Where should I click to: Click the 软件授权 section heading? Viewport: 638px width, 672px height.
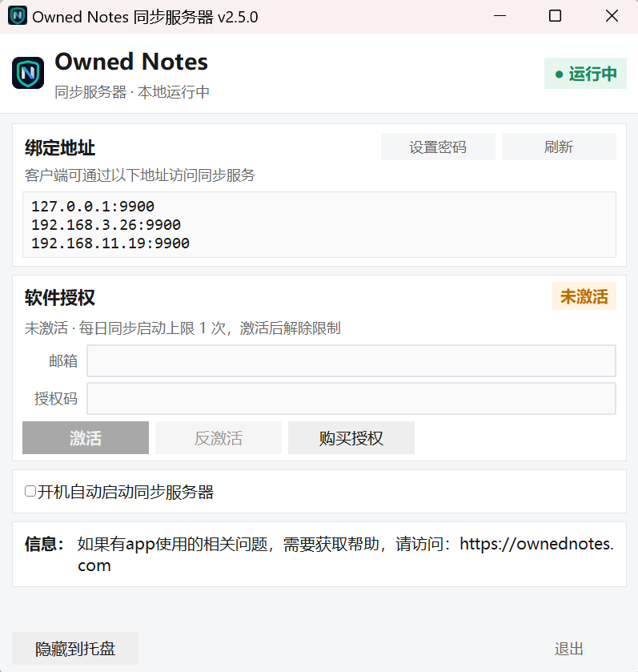(59, 297)
